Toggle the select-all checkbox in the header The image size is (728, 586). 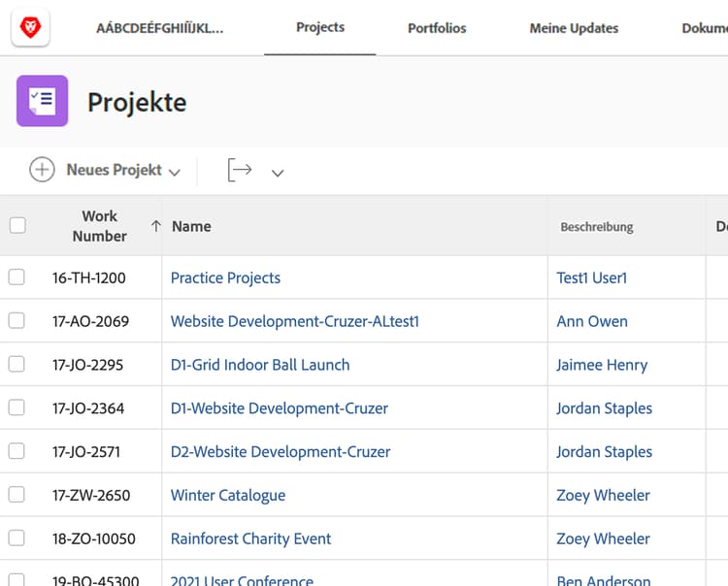[x=17, y=226]
